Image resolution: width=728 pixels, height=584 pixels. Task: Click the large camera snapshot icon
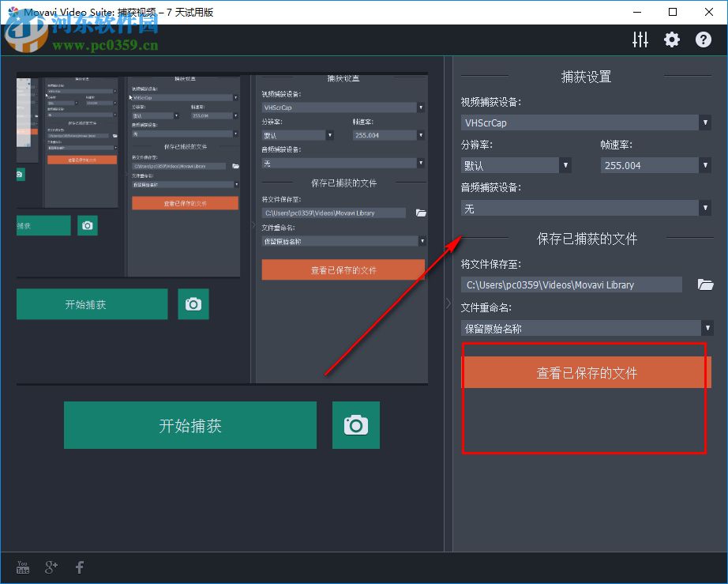[355, 424]
